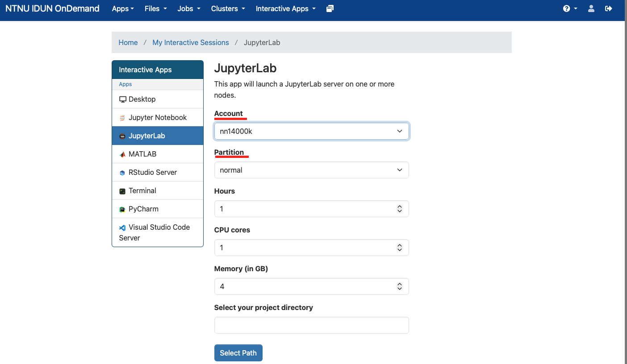Click the Jupyter Notebook icon
The image size is (627, 364).
[x=122, y=118]
